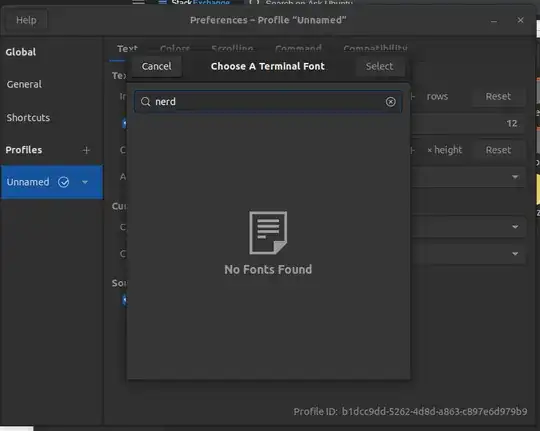Open Shortcuts settings in the sidebar
This screenshot has width=540, height=431.
pyautogui.click(x=28, y=118)
